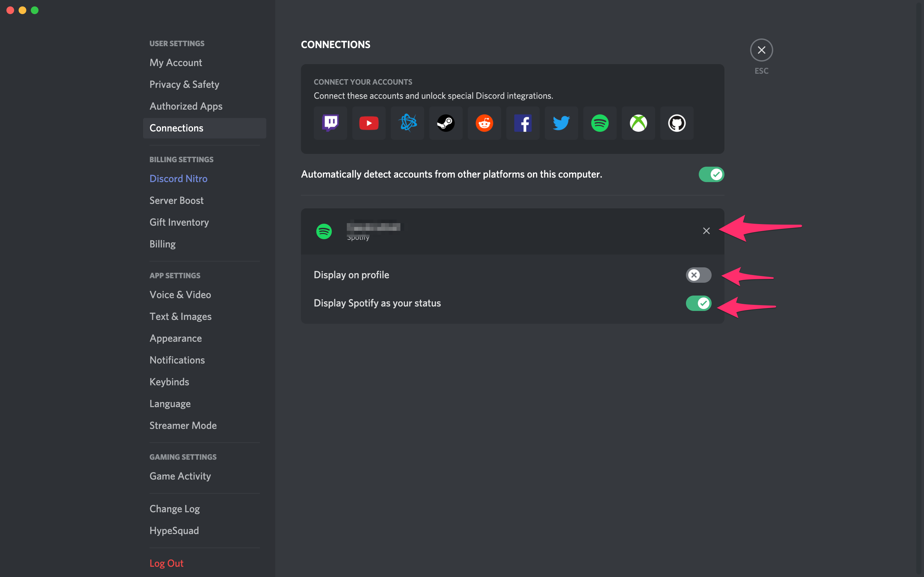Connect a Facebook account

pos(523,123)
